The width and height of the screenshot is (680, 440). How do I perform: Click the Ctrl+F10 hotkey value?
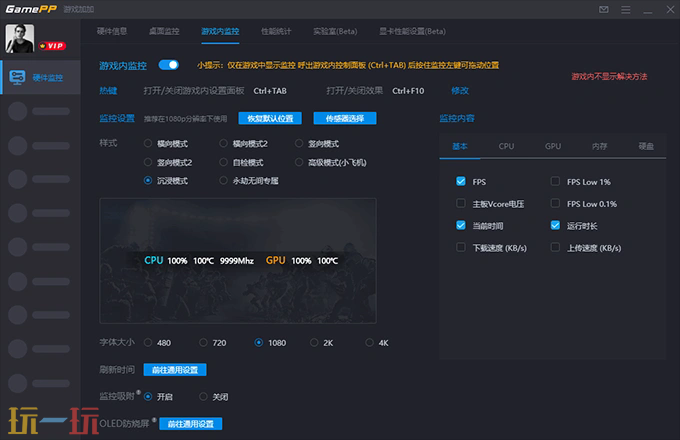(408, 91)
